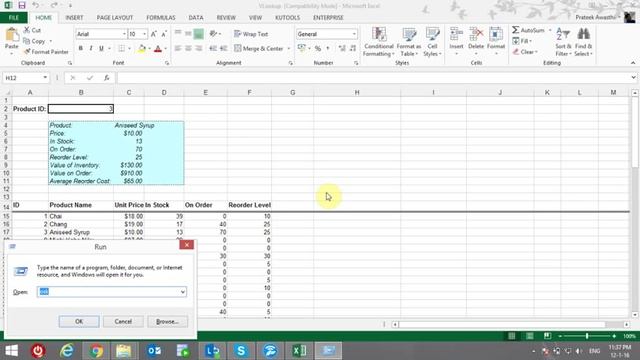Click the Center align icon
This screenshot has width=640, height=360.
[x=188, y=49]
